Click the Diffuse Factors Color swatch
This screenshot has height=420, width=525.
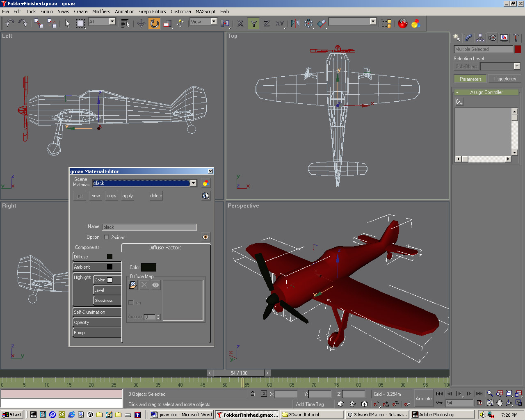(148, 267)
